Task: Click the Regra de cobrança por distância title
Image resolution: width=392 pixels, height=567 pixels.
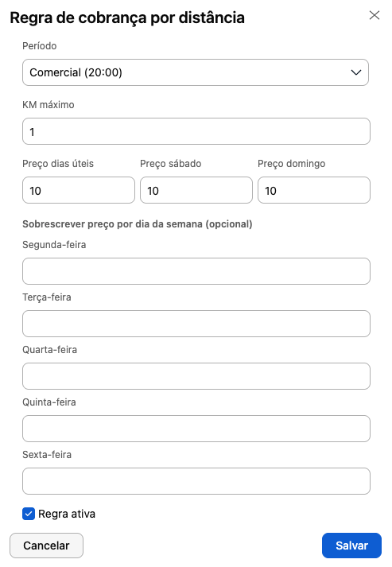Action: [x=127, y=17]
